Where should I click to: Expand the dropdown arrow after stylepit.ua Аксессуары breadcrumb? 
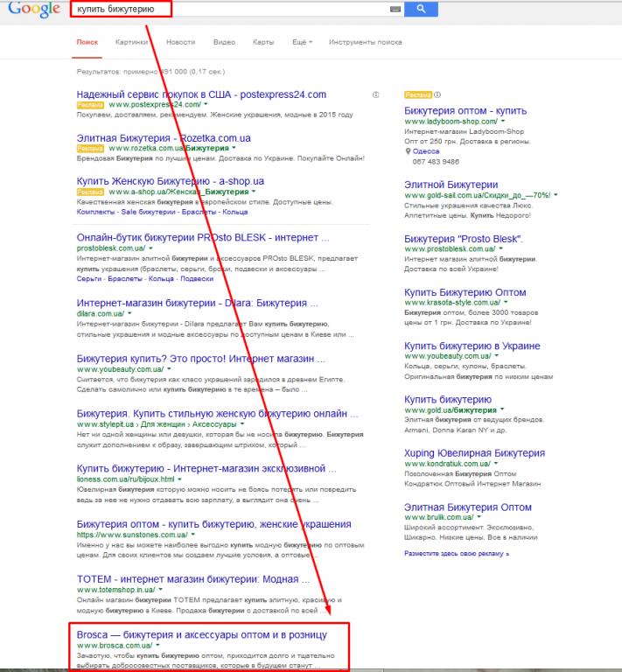(x=242, y=423)
